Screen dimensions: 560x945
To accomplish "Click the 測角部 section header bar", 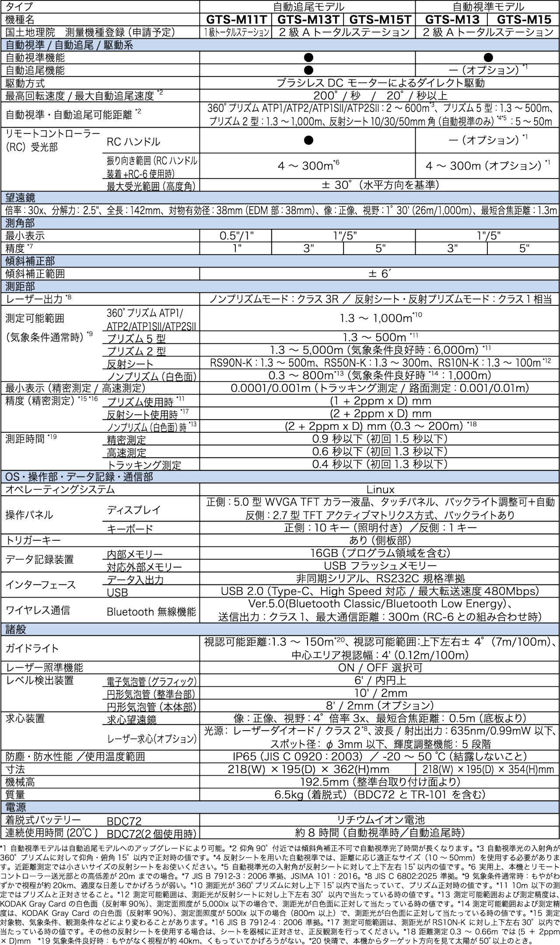I will click(x=280, y=223).
